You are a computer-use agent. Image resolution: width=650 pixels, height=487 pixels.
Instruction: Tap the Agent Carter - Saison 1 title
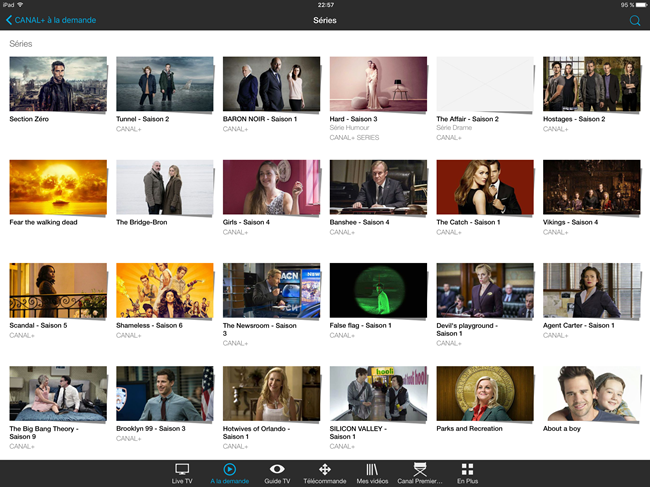[x=579, y=325]
